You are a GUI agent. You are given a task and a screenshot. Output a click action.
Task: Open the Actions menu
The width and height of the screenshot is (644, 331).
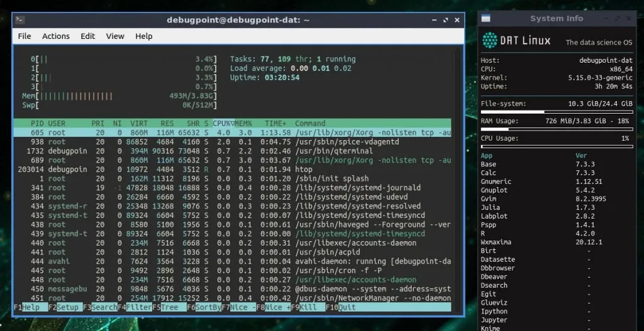(56, 36)
